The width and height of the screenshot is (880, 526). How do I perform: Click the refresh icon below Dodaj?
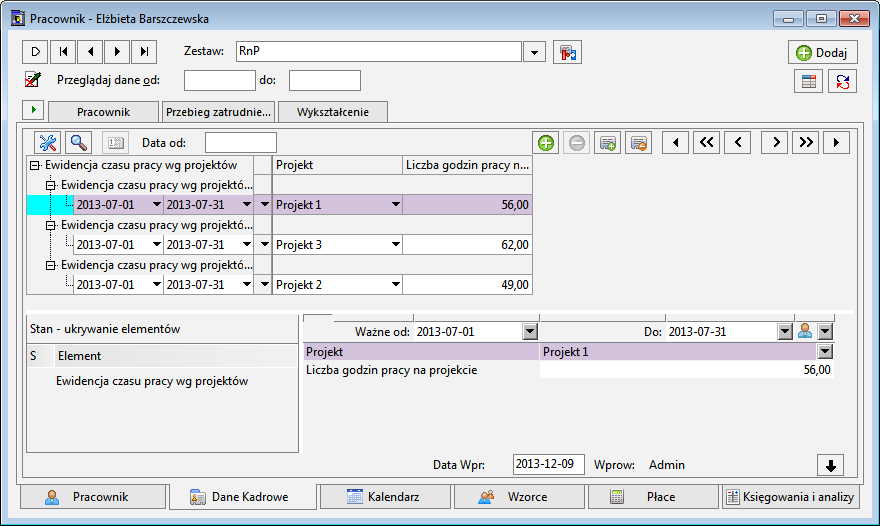(842, 82)
